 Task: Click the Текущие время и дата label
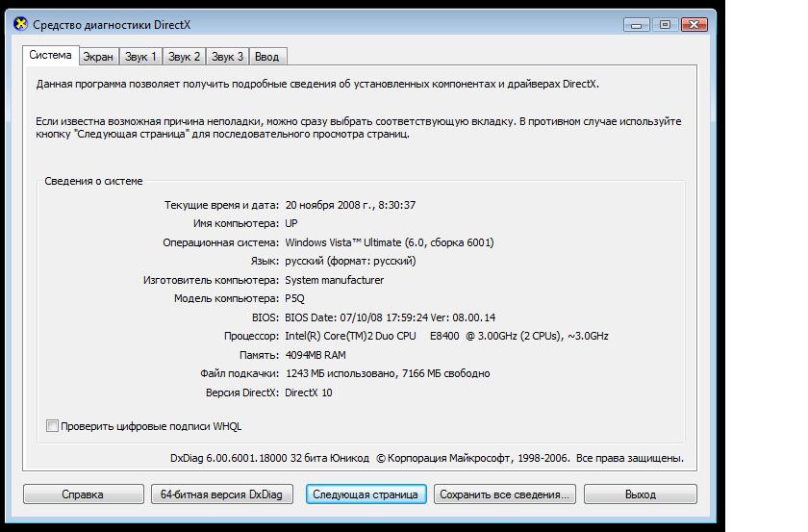[221, 205]
